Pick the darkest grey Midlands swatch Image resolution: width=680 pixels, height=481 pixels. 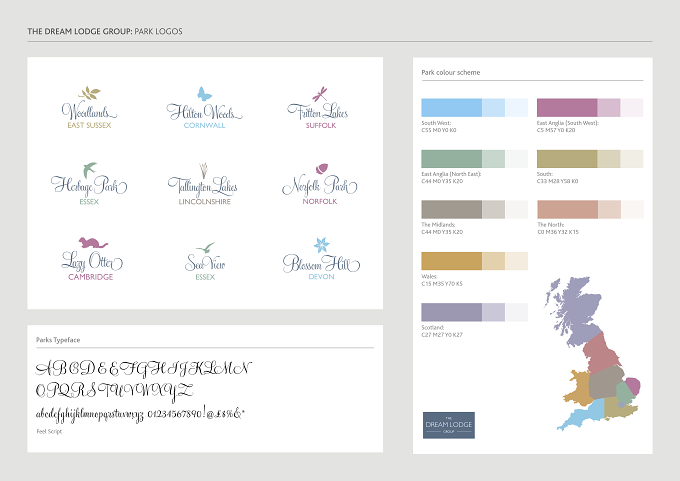tap(451, 209)
